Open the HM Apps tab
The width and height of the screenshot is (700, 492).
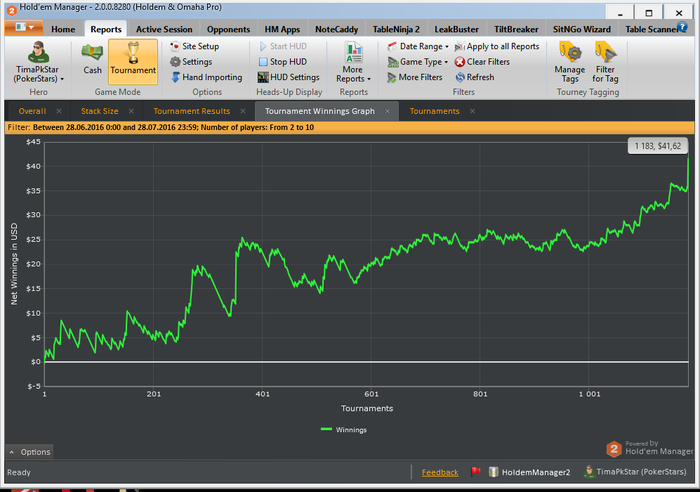click(x=282, y=29)
